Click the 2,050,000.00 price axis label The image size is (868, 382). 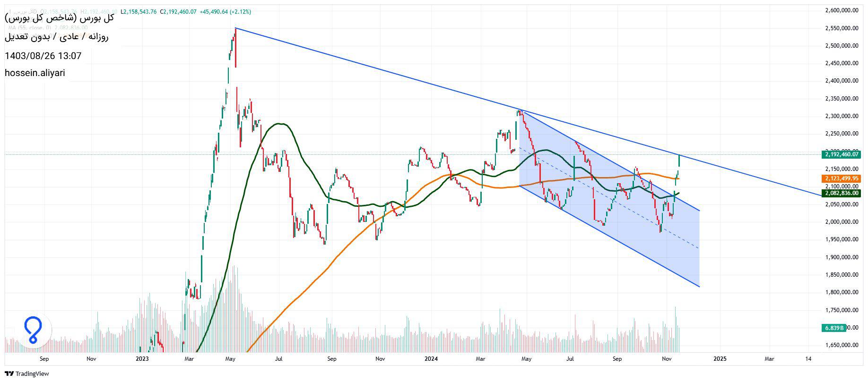coord(842,204)
